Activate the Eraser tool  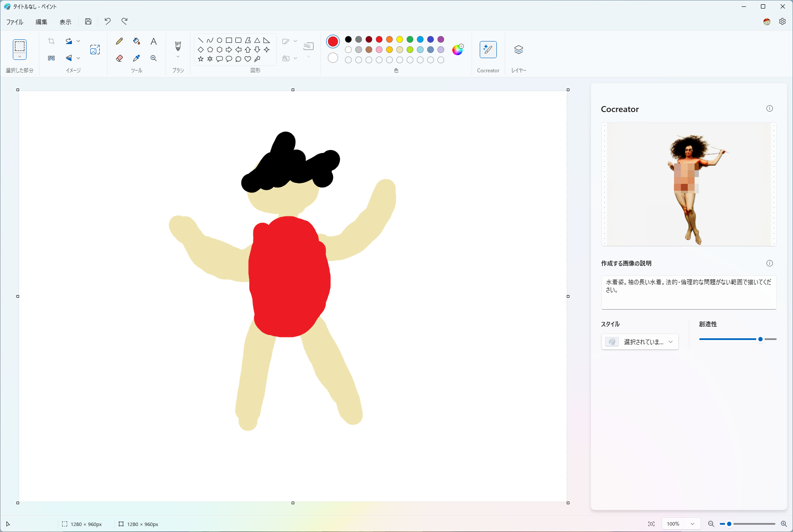119,58
